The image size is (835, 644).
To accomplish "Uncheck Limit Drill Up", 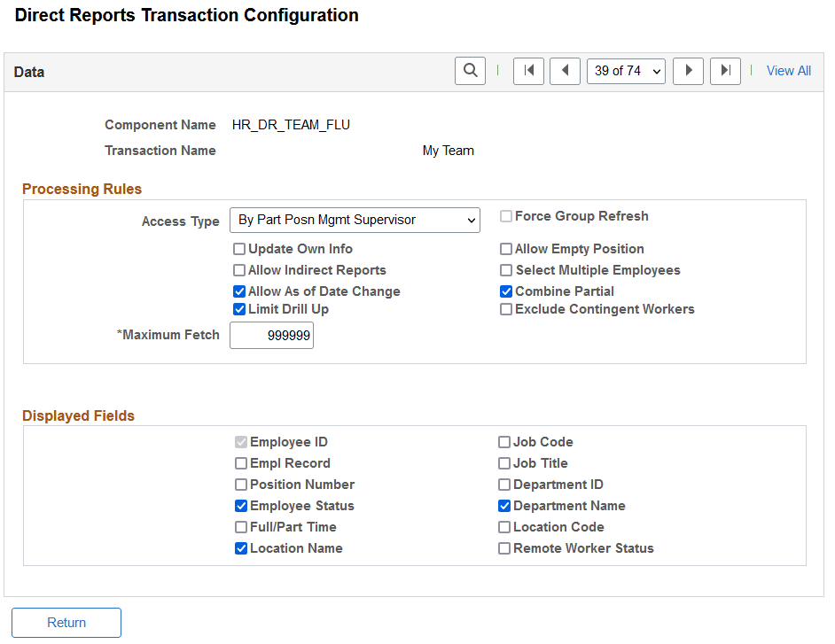I will click(x=239, y=308).
